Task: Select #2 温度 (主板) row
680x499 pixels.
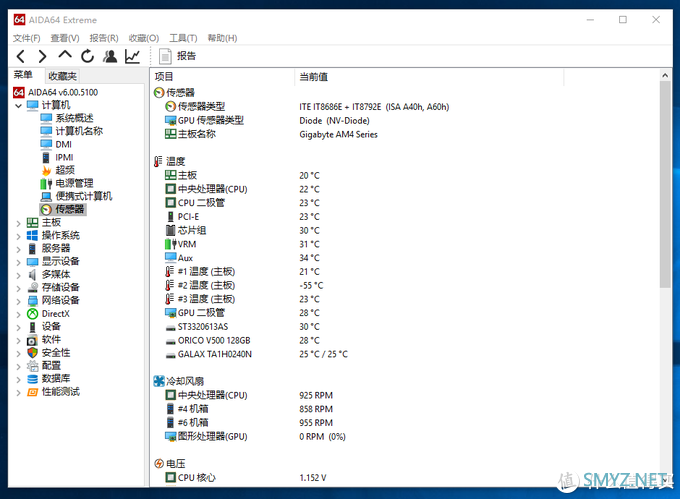Action: (244, 285)
